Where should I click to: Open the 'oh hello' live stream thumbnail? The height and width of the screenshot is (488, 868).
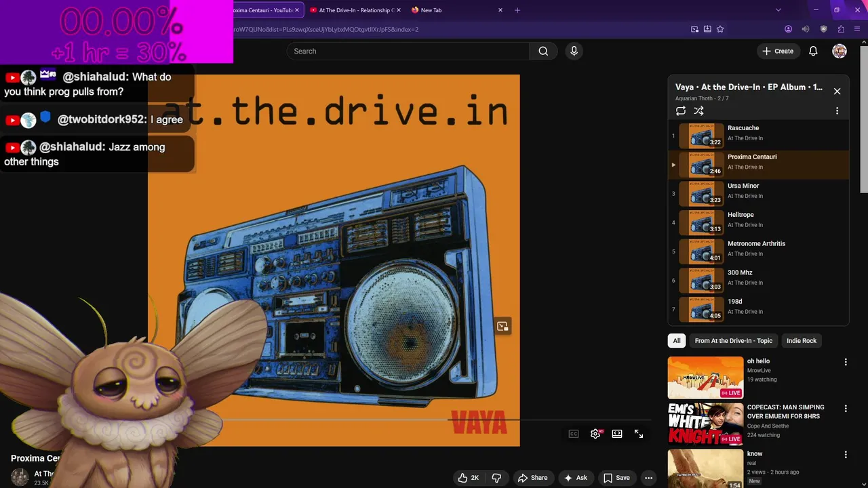coord(705,378)
